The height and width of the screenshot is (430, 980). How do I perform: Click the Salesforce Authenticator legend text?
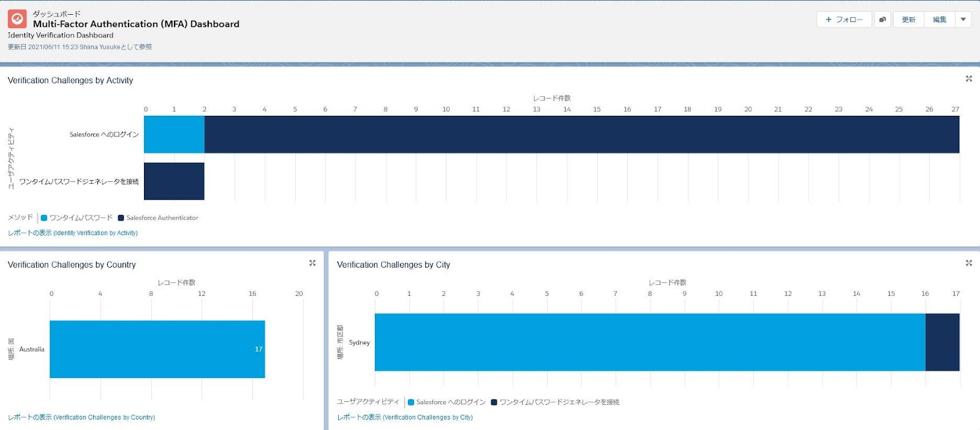(162, 217)
